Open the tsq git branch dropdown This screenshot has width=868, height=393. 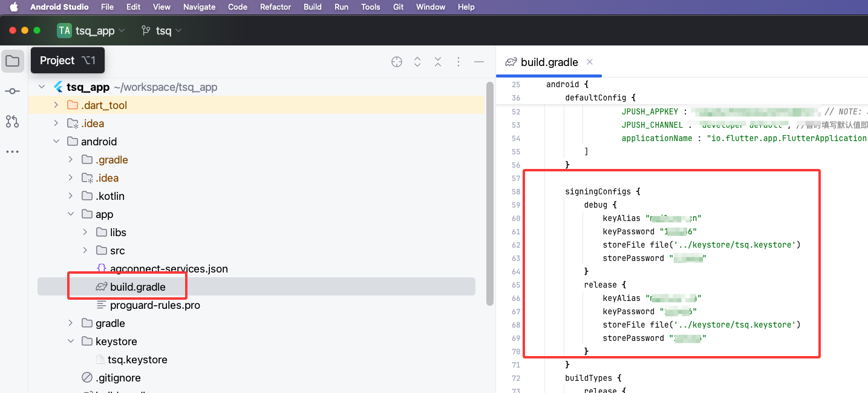[162, 30]
